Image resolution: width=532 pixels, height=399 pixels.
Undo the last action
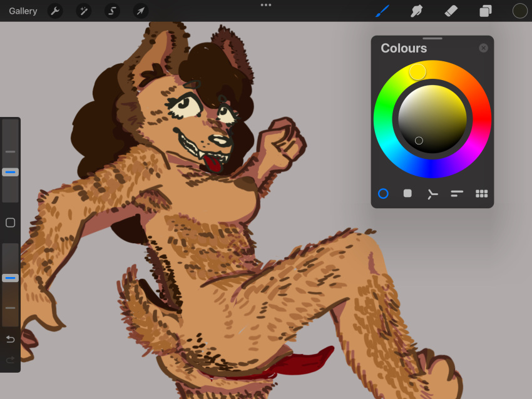tap(11, 339)
